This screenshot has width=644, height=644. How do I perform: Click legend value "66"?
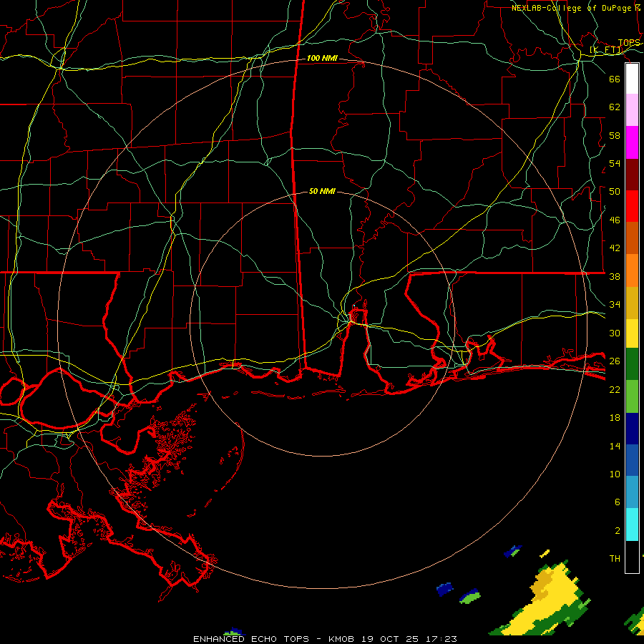pyautogui.click(x=615, y=79)
